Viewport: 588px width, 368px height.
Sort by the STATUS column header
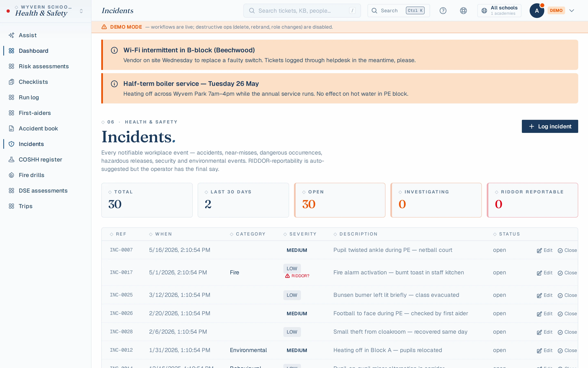tap(506, 234)
